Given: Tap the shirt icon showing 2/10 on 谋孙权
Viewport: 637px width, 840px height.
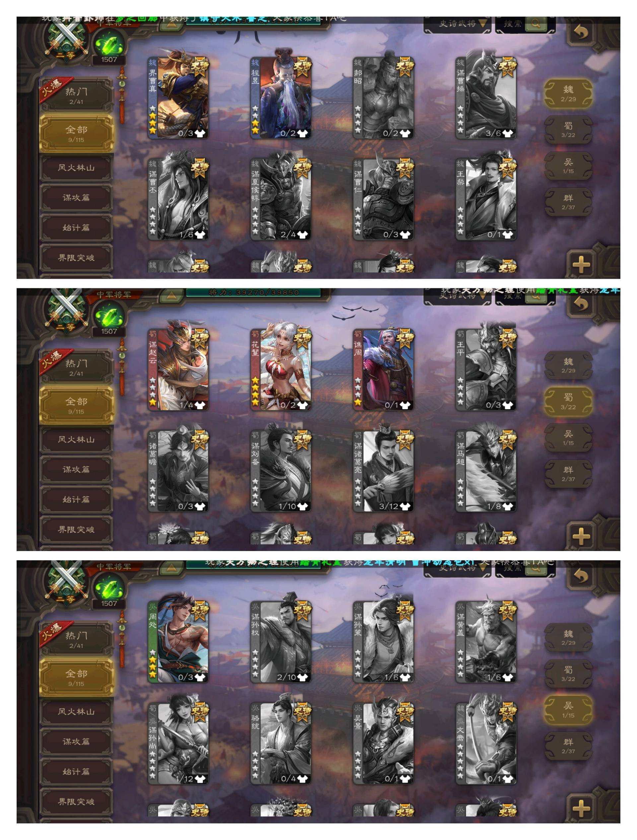Looking at the screenshot, I should coord(302,677).
